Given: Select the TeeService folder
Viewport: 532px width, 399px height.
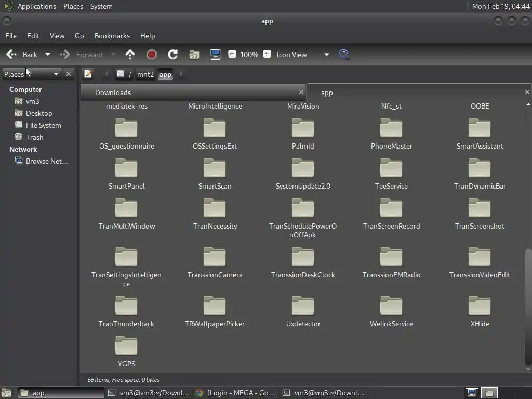Looking at the screenshot, I should 391,174.
